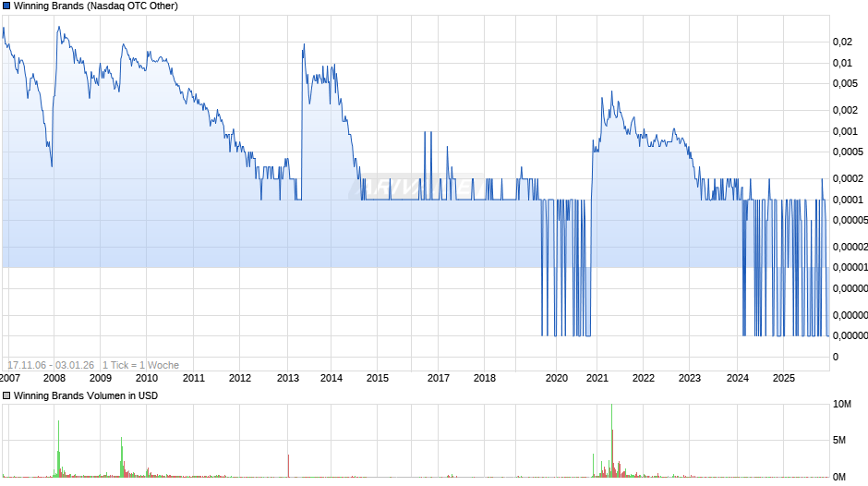Click the 2017 x-axis label

[439, 378]
